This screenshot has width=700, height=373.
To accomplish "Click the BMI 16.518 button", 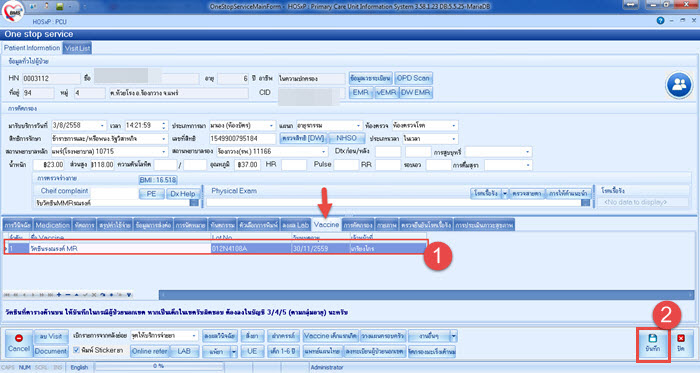I will click(158, 180).
